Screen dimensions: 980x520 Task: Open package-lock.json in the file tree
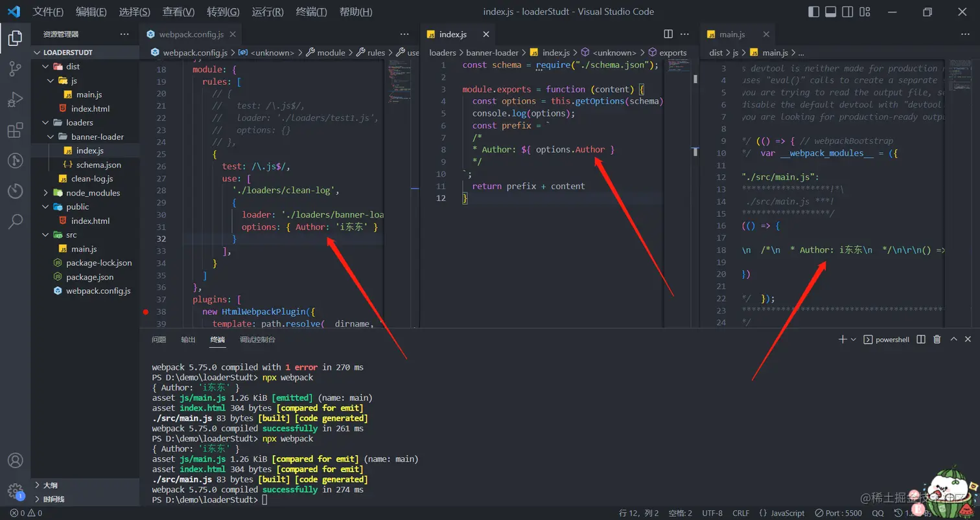click(x=85, y=263)
